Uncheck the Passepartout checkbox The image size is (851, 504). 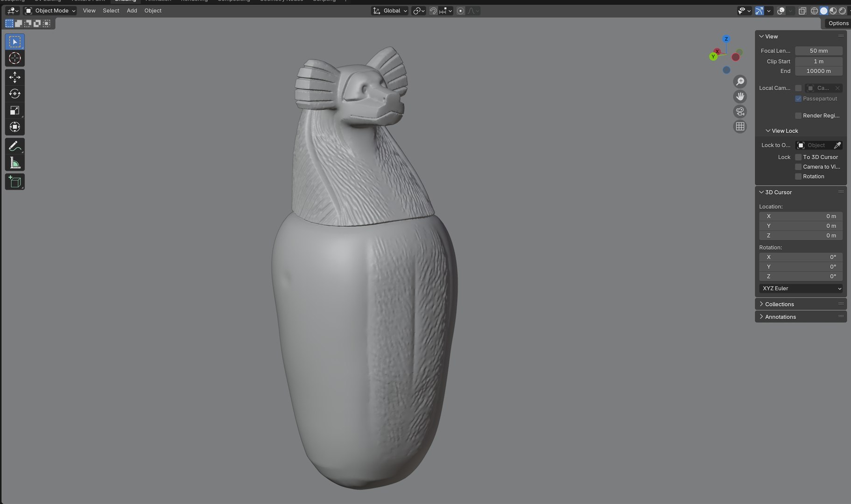point(798,99)
